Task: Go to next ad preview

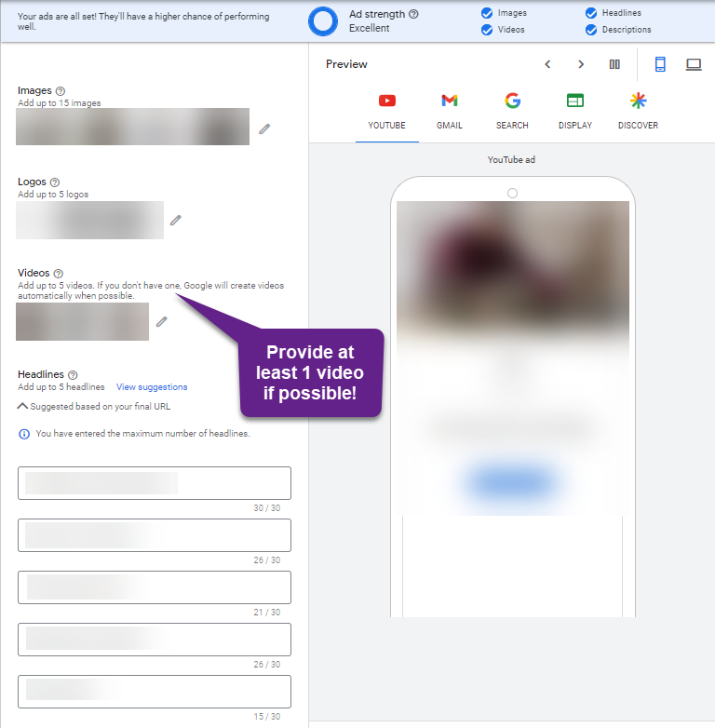Action: coord(581,64)
